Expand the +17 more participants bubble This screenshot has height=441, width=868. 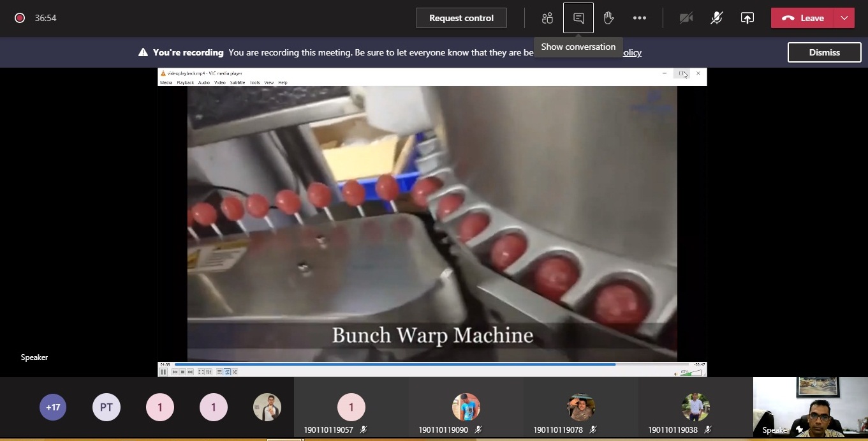pos(53,407)
